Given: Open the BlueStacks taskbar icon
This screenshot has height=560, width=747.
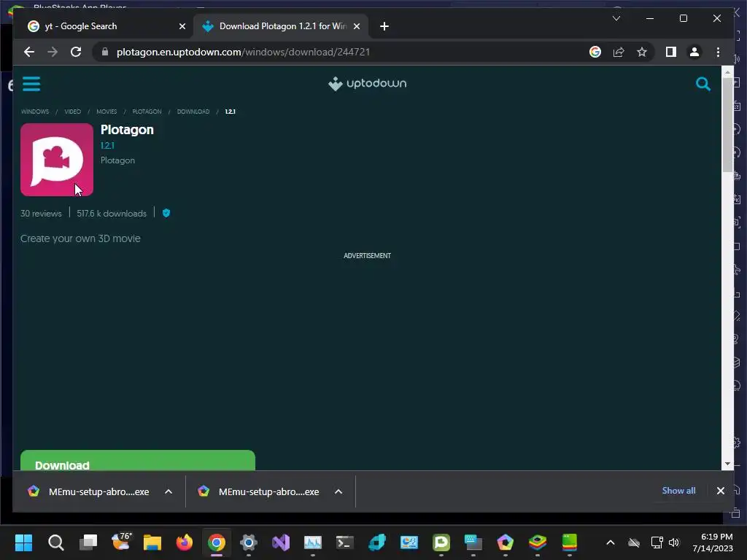Looking at the screenshot, I should (538, 542).
